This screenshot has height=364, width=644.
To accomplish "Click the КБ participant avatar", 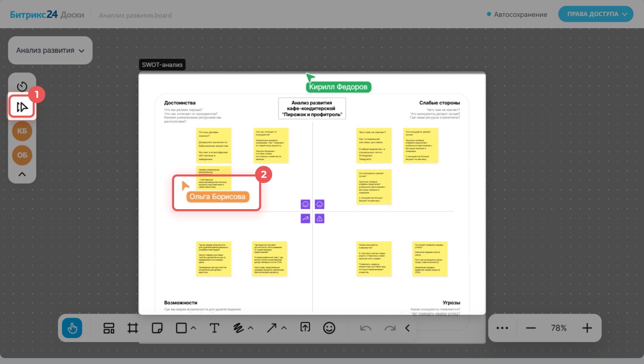I will (x=22, y=131).
